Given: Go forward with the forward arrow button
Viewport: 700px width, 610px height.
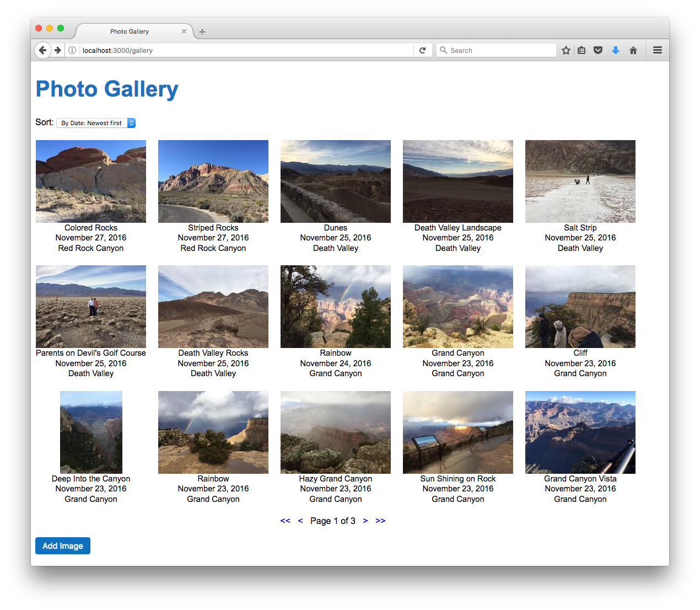Looking at the screenshot, I should [57, 50].
